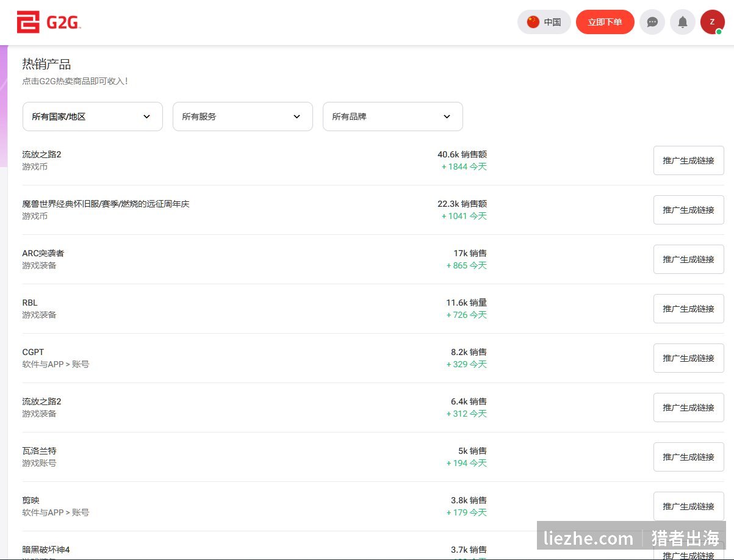This screenshot has width=734, height=560.
Task: Expand the 所有品牌 dropdown
Action: [393, 117]
